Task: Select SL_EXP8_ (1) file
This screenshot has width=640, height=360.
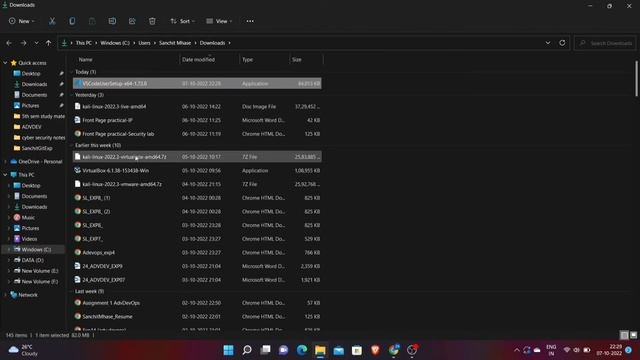Action: (197, 198)
